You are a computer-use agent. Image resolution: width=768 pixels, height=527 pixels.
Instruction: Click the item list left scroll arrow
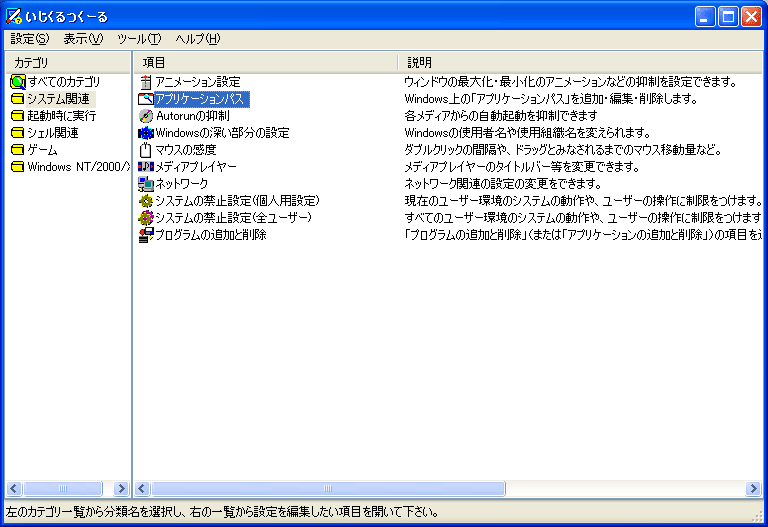143,488
